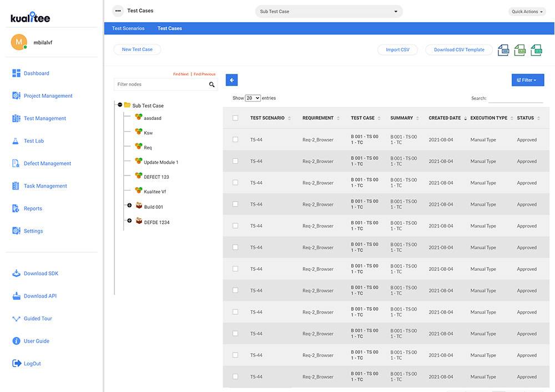Open Test Lab in the sidebar menu
The width and height of the screenshot is (555, 392).
coord(34,141)
